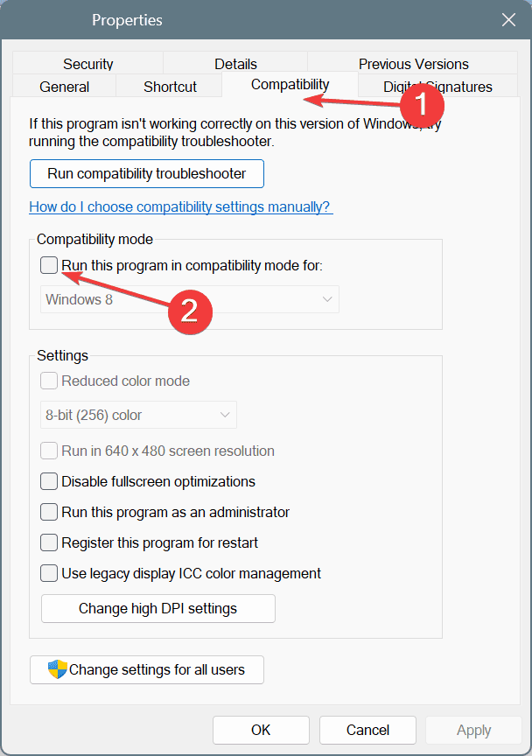Click the shield icon on Change settings button

(58, 670)
